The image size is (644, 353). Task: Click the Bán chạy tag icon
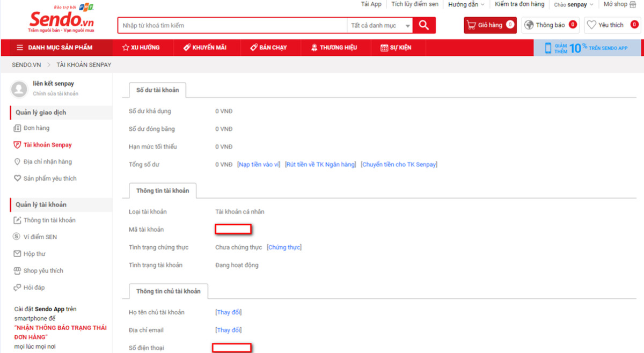254,48
